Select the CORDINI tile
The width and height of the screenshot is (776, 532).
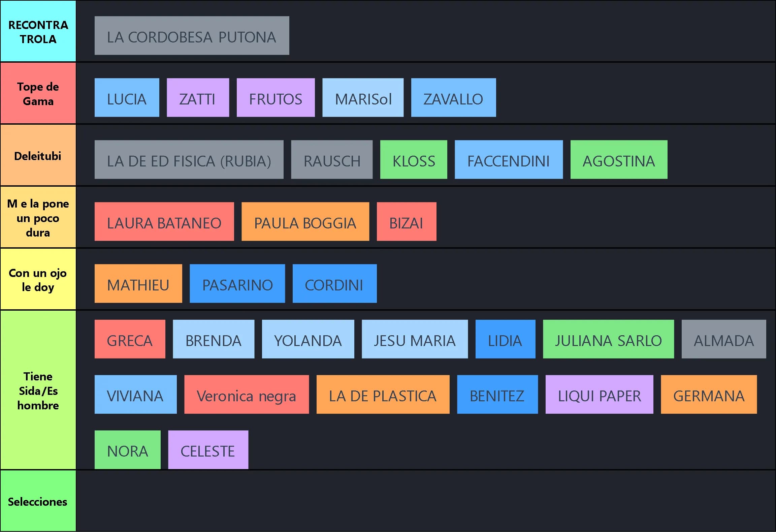[x=334, y=284]
